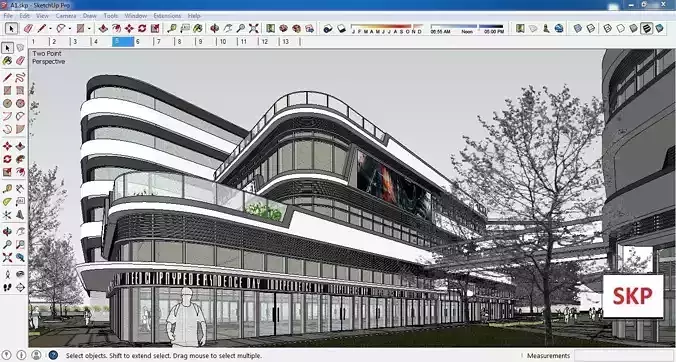Choose Zoom Extents in the top toolbar
The image size is (676, 362).
click(x=254, y=28)
